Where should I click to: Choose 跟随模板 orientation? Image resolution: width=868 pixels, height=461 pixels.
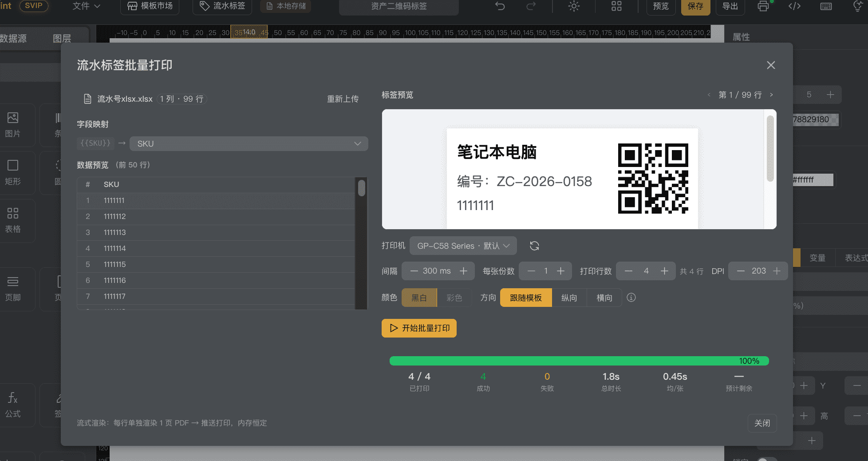526,298
